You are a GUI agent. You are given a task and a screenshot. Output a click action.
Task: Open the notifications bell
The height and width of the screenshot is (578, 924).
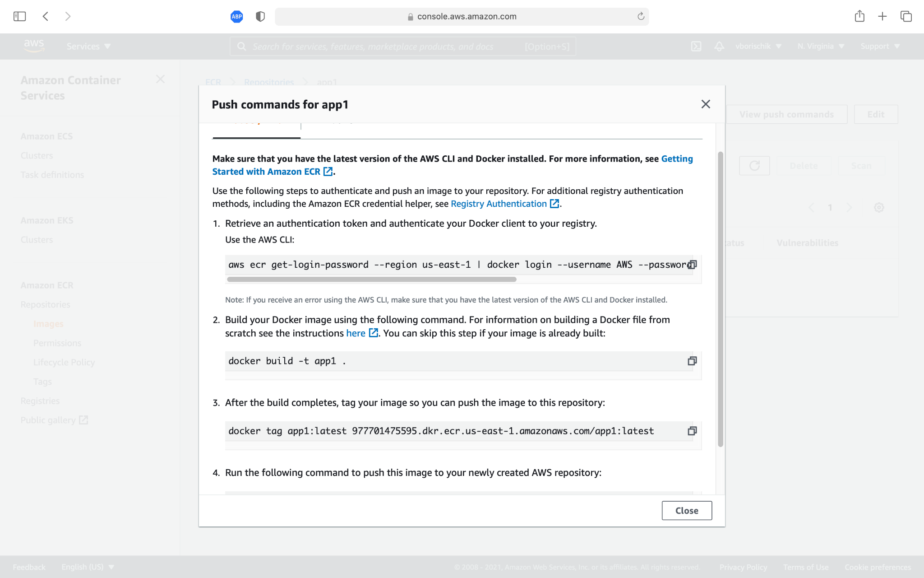(x=719, y=47)
